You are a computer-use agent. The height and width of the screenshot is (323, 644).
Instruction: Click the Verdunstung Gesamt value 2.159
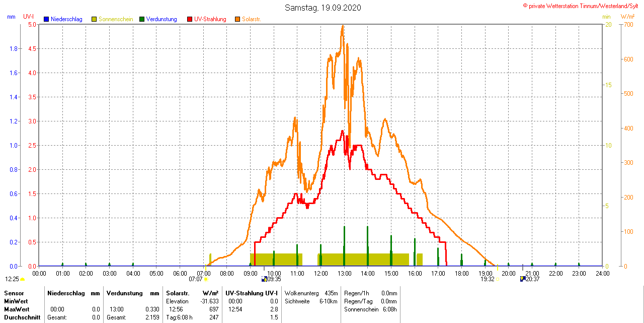pos(151,317)
